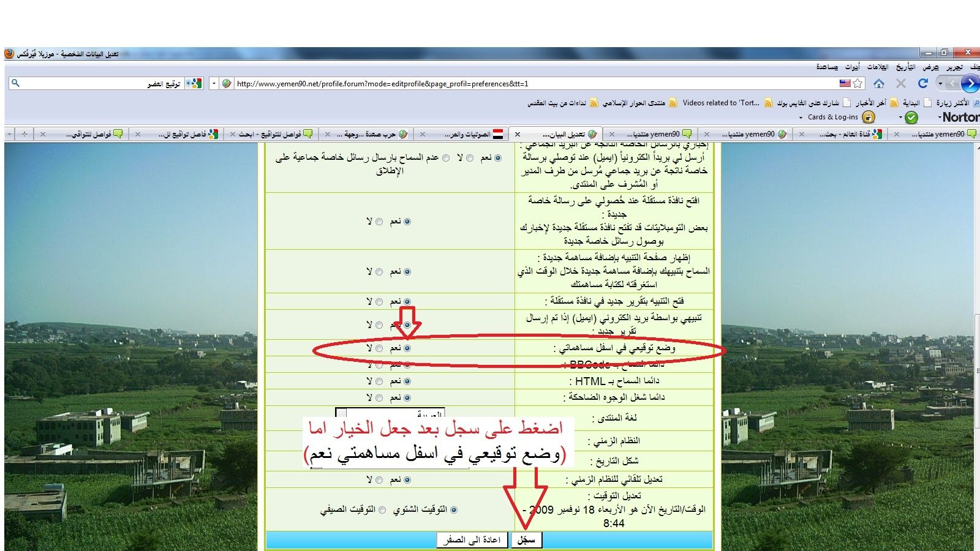Image resolution: width=980 pixels, height=551 pixels.
Task: Open a new tab with the plus icon
Action: [x=24, y=133]
